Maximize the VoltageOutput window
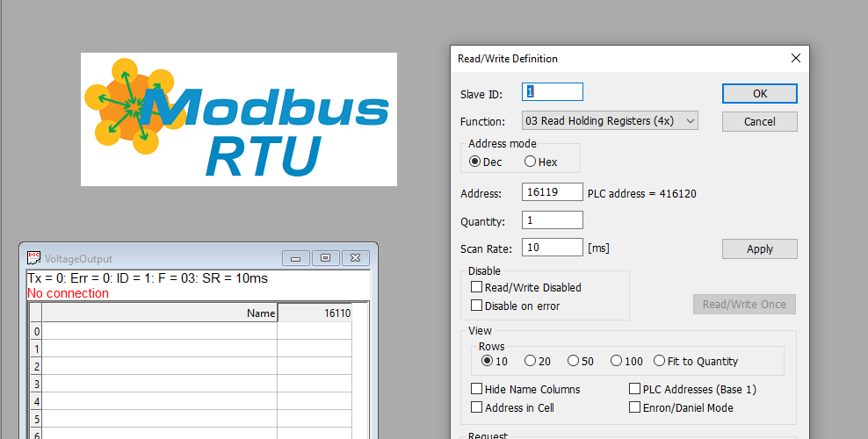 (325, 258)
